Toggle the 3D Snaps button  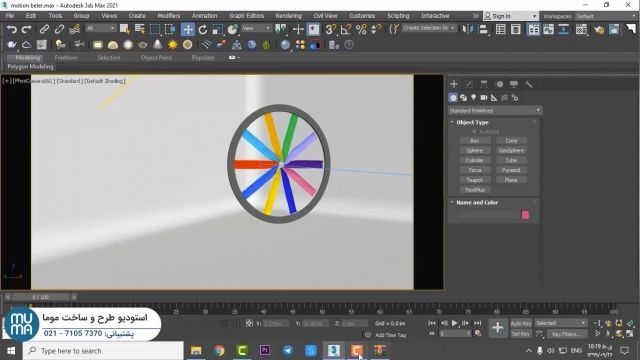(331, 29)
